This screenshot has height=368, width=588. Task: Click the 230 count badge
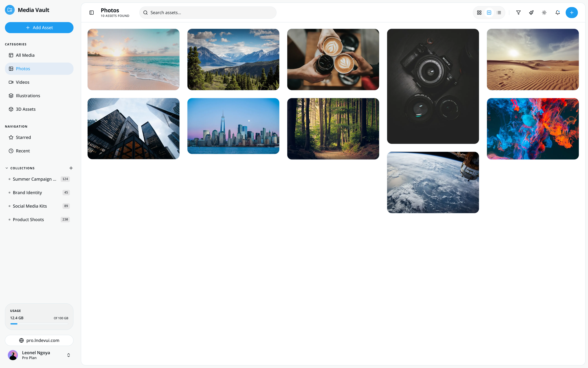65,220
